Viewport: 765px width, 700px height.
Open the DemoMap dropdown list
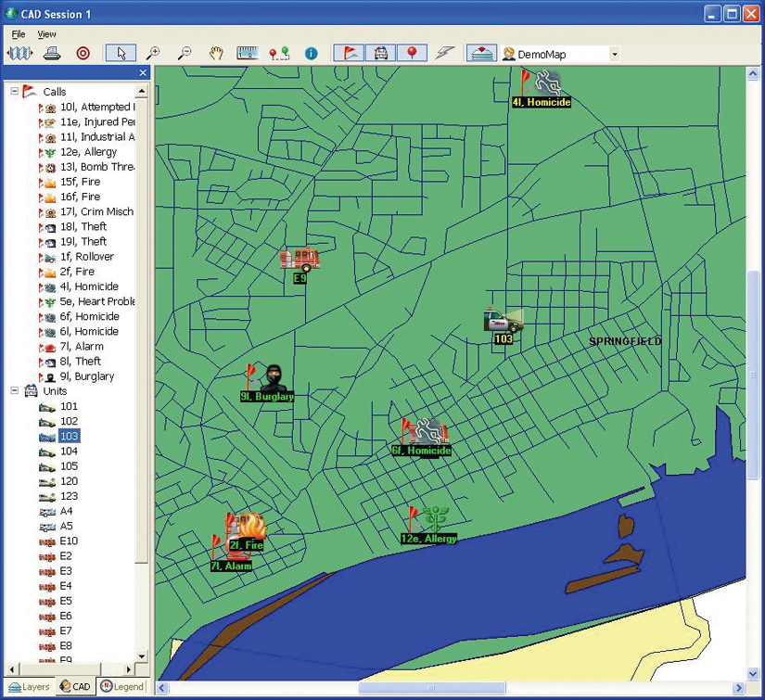(x=614, y=55)
